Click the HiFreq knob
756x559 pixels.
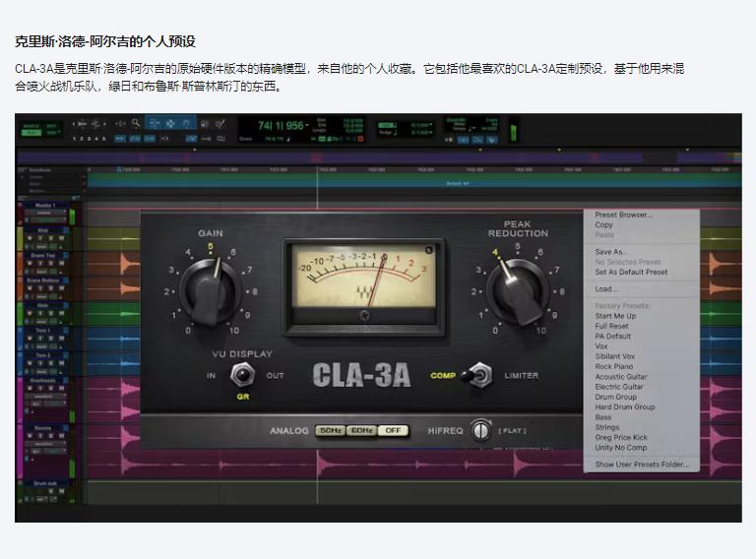pyautogui.click(x=480, y=430)
